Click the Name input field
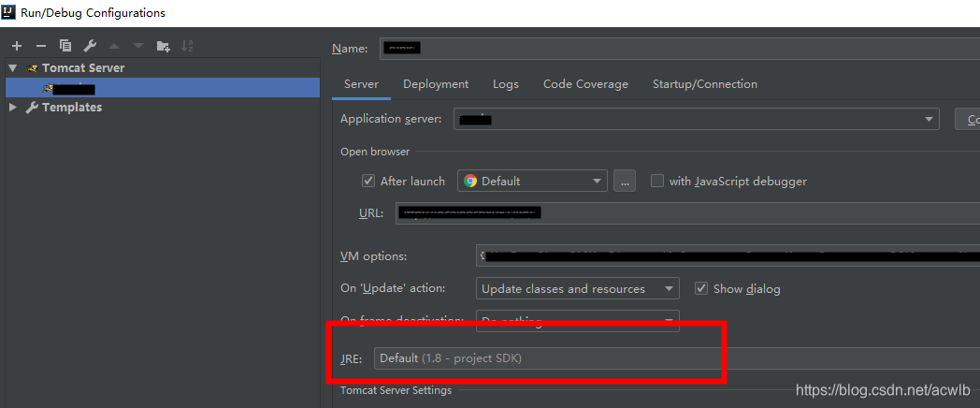980x408 pixels. 680,48
